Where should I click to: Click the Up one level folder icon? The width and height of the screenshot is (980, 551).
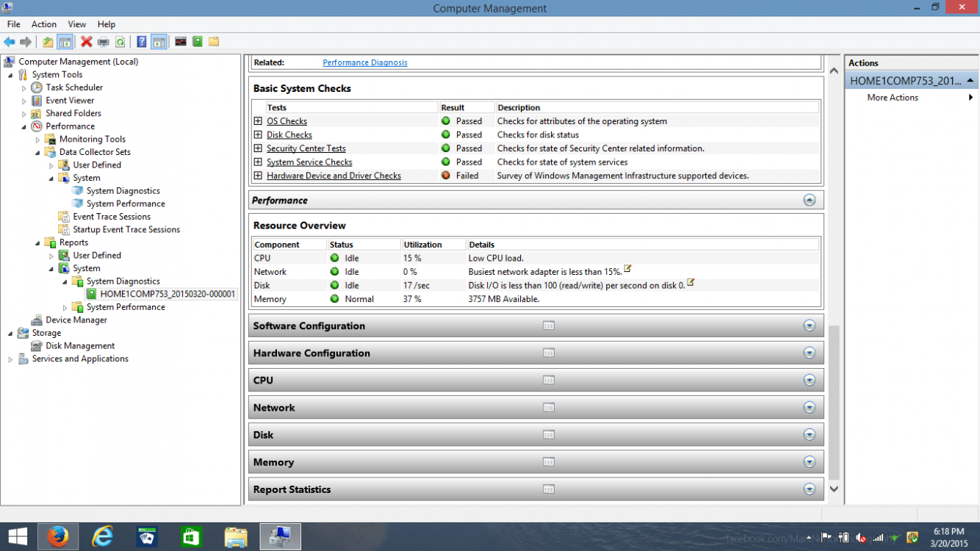click(48, 42)
